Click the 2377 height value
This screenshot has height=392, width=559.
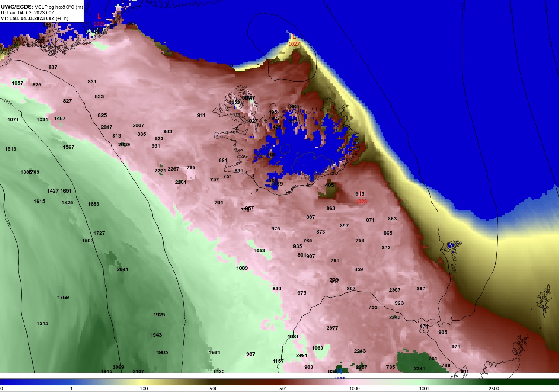[x=332, y=328]
